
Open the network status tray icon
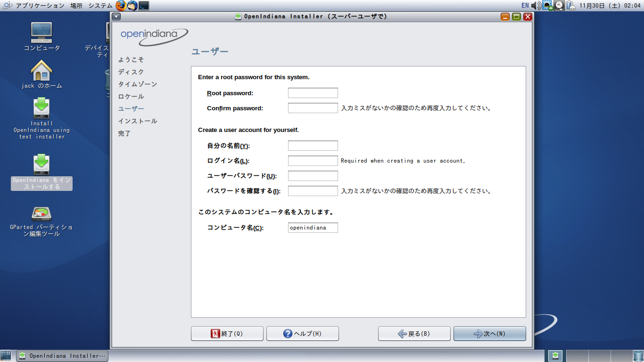click(547, 6)
